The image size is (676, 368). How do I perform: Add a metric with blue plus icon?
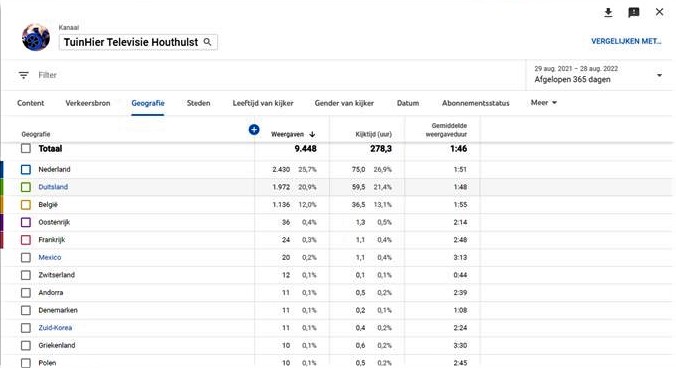(x=254, y=129)
